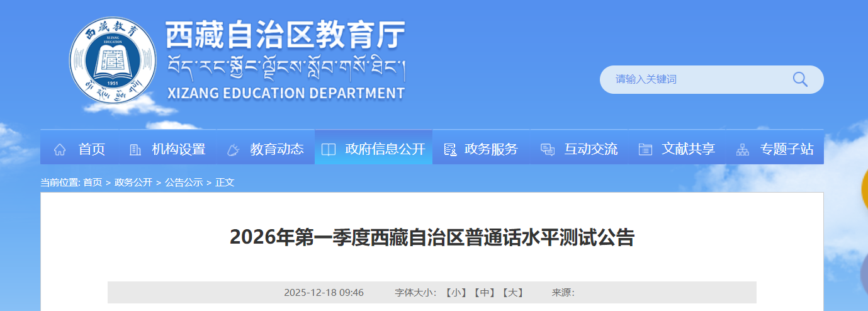Open the 机构设置 menu item
The image size is (868, 311).
(x=179, y=149)
